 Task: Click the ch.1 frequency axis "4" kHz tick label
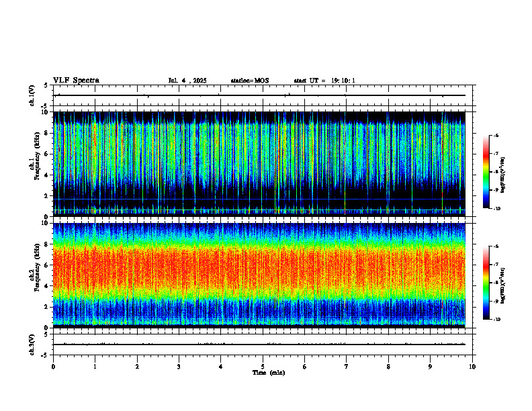tap(47, 175)
